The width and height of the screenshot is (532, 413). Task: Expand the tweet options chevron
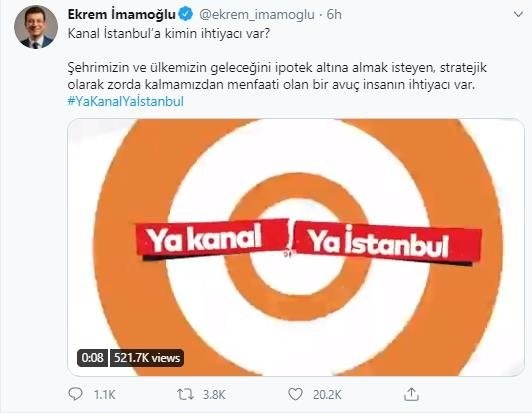[x=518, y=14]
